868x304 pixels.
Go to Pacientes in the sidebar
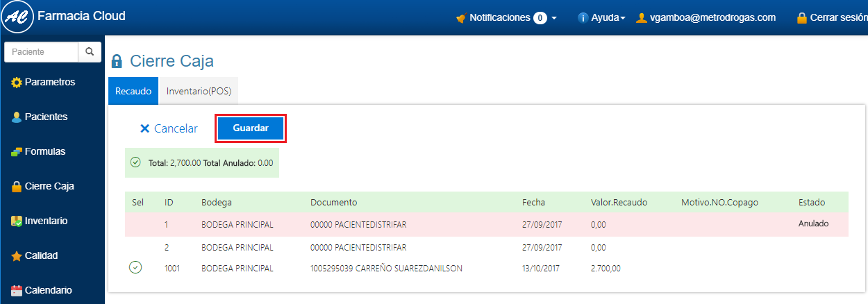46,117
